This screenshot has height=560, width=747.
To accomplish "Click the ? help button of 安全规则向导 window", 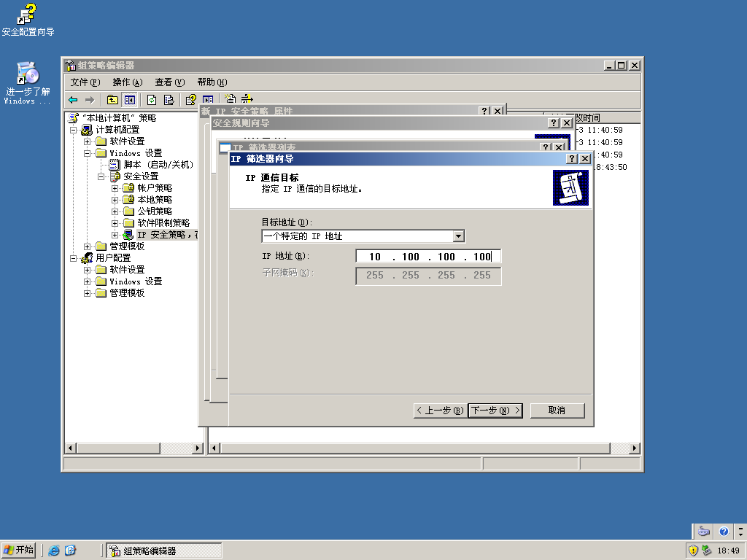I will point(553,122).
